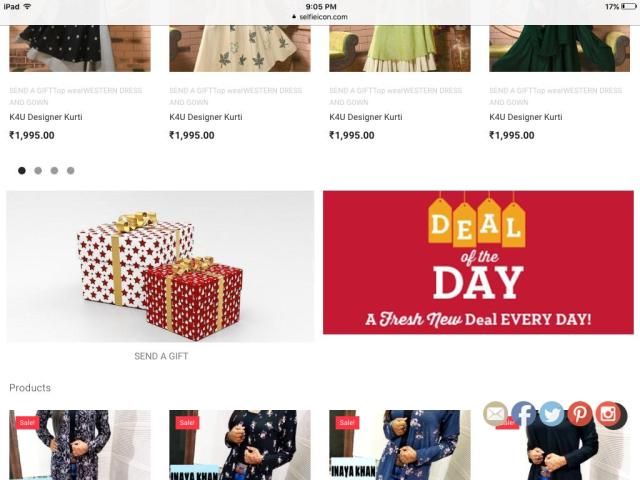Select the first carousel dot
Screen dimensions: 640x480
(x=22, y=170)
